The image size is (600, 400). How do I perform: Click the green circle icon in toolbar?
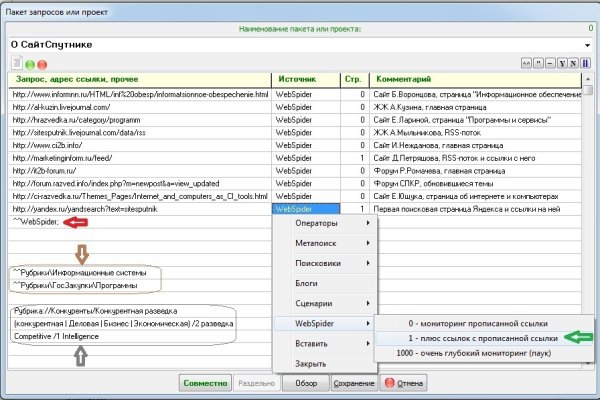[30, 64]
